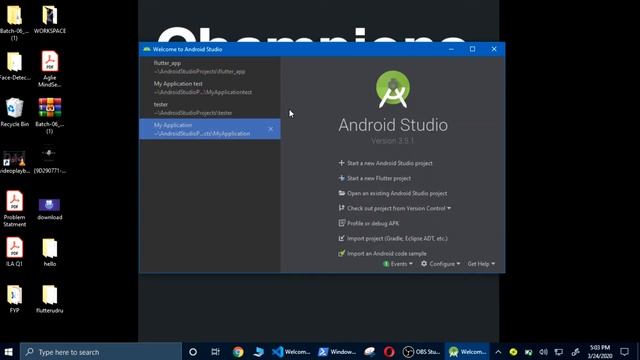Image resolution: width=640 pixels, height=360 pixels.
Task: Remove My Application from recent projects
Action: click(x=271, y=129)
